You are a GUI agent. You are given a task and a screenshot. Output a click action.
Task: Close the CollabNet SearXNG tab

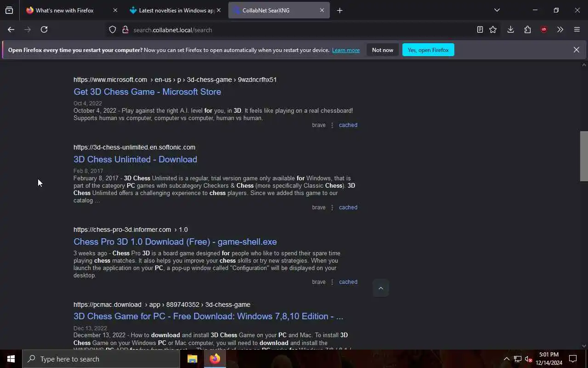point(322,10)
